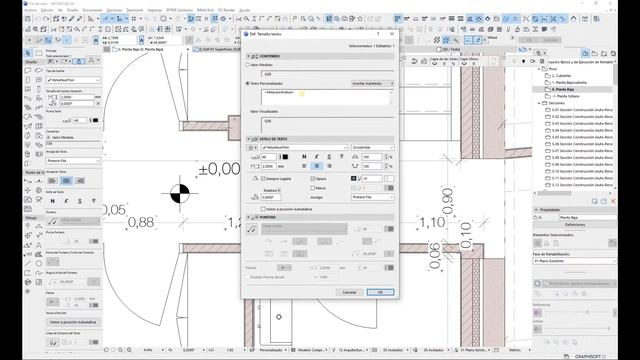Set center text alignment in the dialog
The image size is (640, 360).
317,166
